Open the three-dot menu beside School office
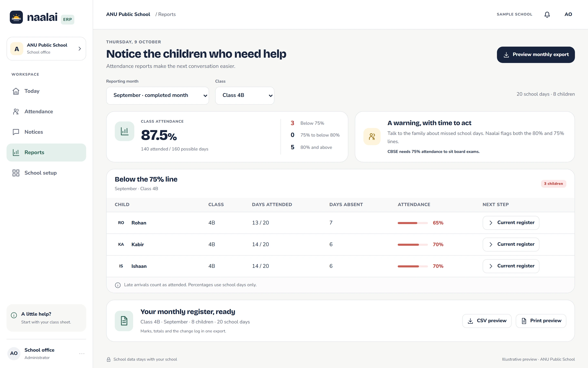 (x=82, y=353)
